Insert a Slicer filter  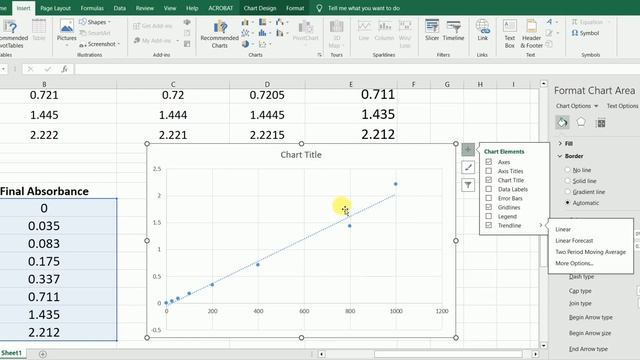tap(432, 30)
